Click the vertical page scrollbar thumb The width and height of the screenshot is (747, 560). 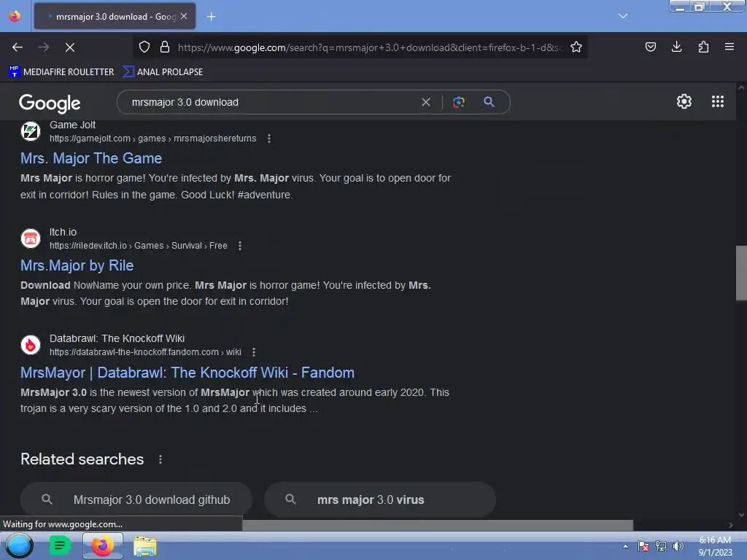(741, 273)
